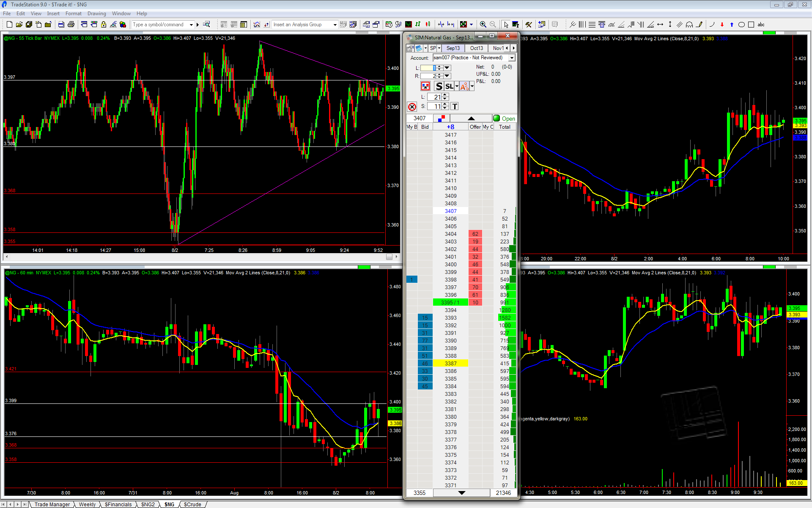This screenshot has width=812, height=508.
Task: Decrease the S 11 stepper value
Action: (x=445, y=108)
